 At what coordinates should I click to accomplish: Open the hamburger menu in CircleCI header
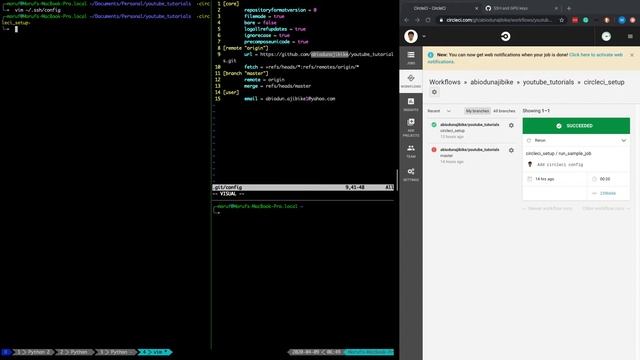tap(630, 36)
